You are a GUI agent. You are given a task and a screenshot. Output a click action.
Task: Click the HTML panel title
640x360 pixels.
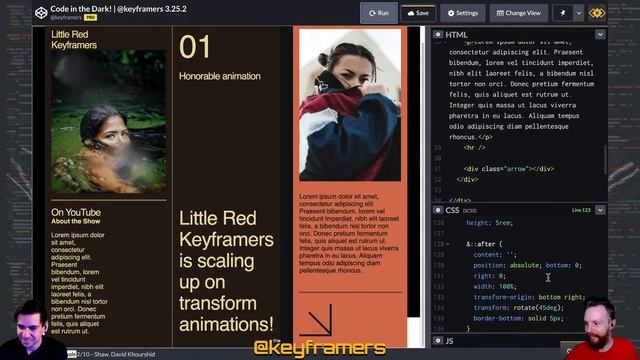tap(456, 35)
